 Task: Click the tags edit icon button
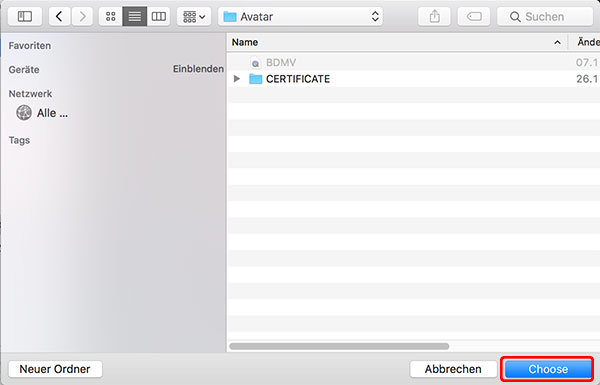(x=474, y=16)
